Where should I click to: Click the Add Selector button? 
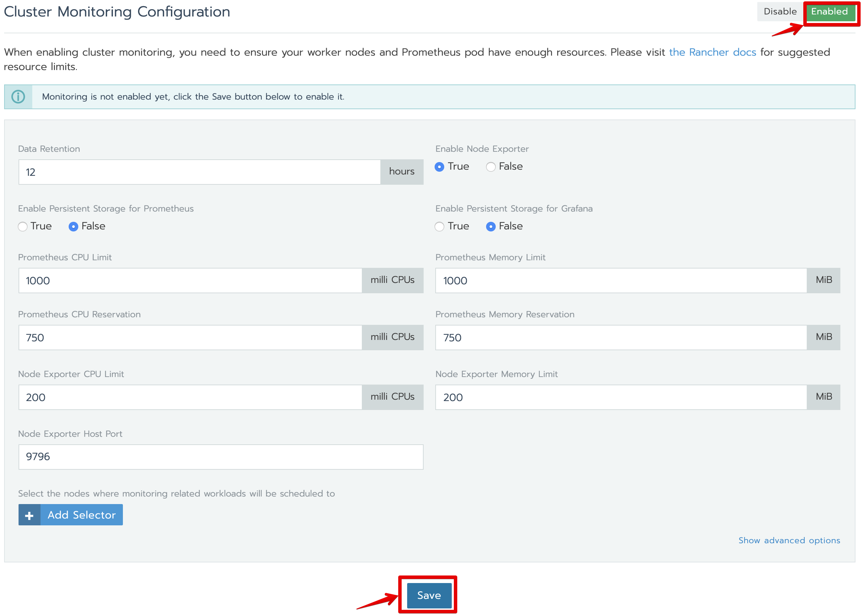point(81,515)
